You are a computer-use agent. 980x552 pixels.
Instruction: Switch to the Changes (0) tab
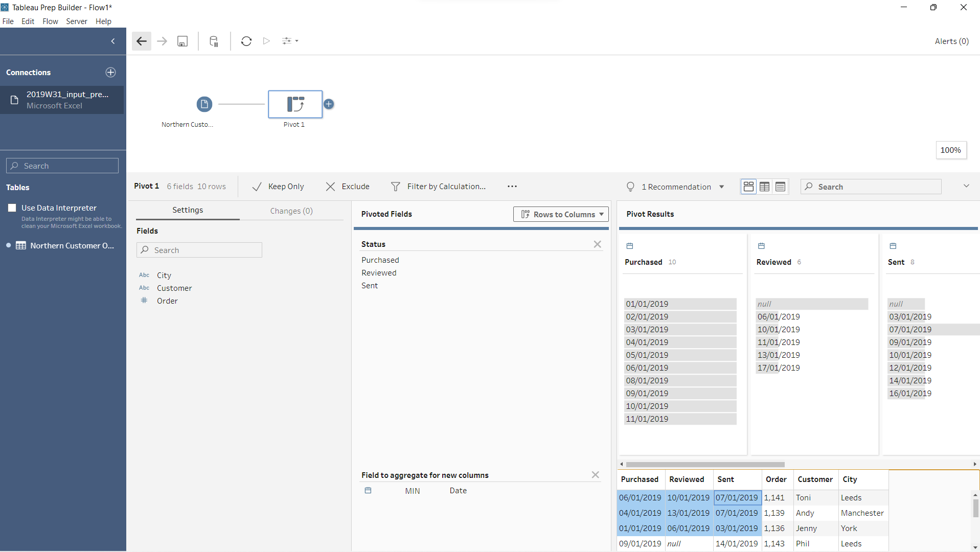(291, 211)
